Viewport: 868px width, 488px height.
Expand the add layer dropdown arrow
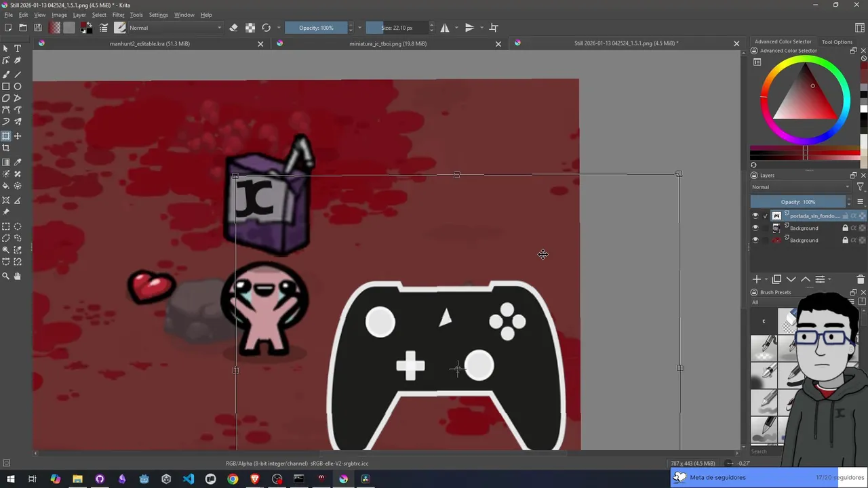(x=766, y=279)
